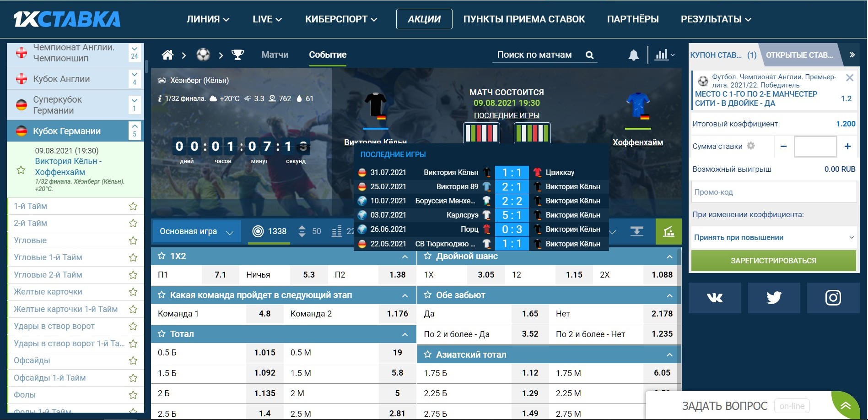Collapse the Тотал market section
The height and width of the screenshot is (420, 868).
tap(405, 334)
